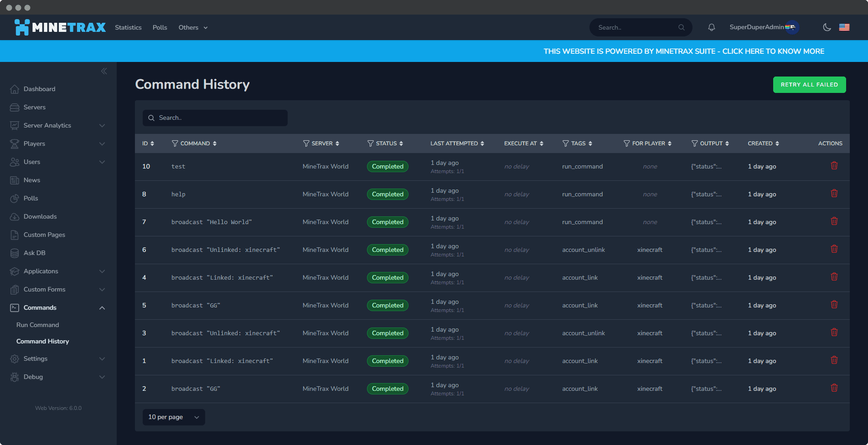Delete command row with ID 2

click(834, 388)
